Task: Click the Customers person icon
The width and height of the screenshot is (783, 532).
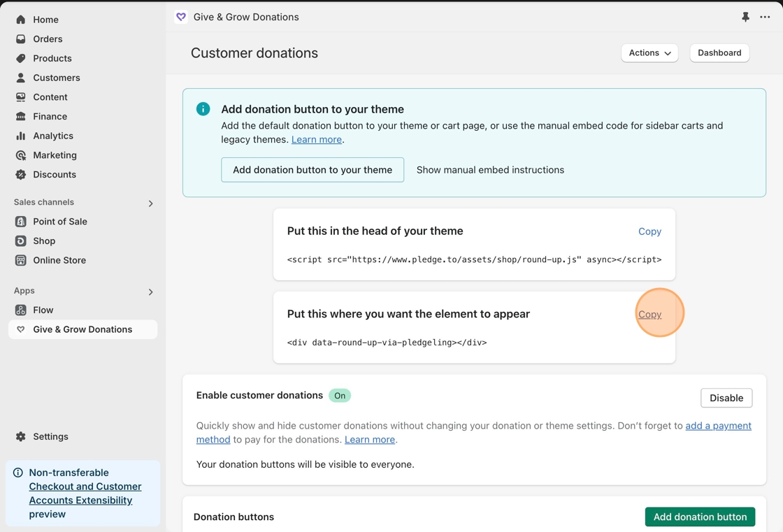Action: click(x=20, y=78)
